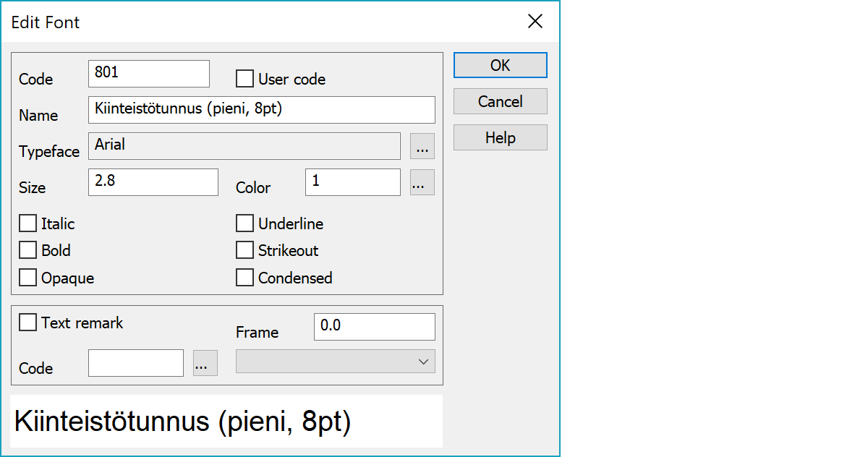This screenshot has width=868, height=457.
Task: Enable the Bold checkbox
Action: click(27, 250)
